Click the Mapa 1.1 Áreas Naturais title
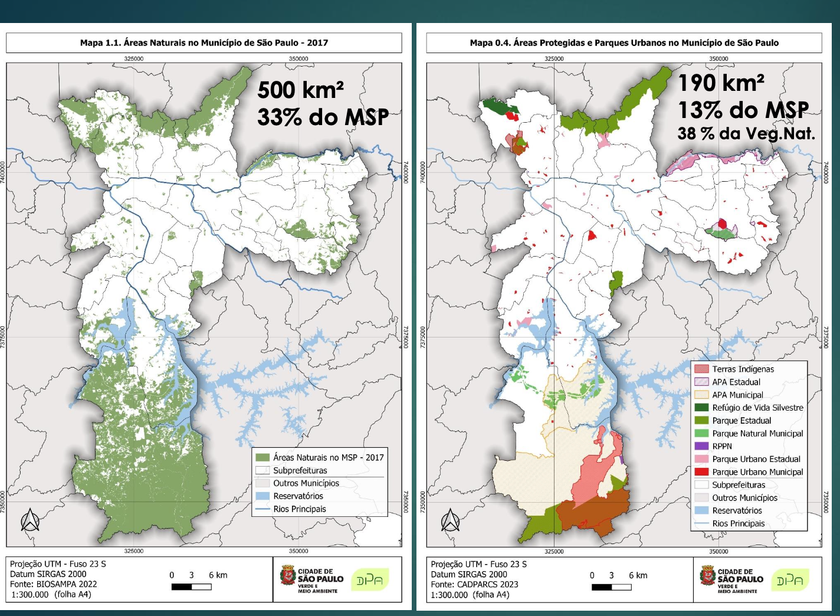The height and width of the screenshot is (616, 840). [204, 42]
